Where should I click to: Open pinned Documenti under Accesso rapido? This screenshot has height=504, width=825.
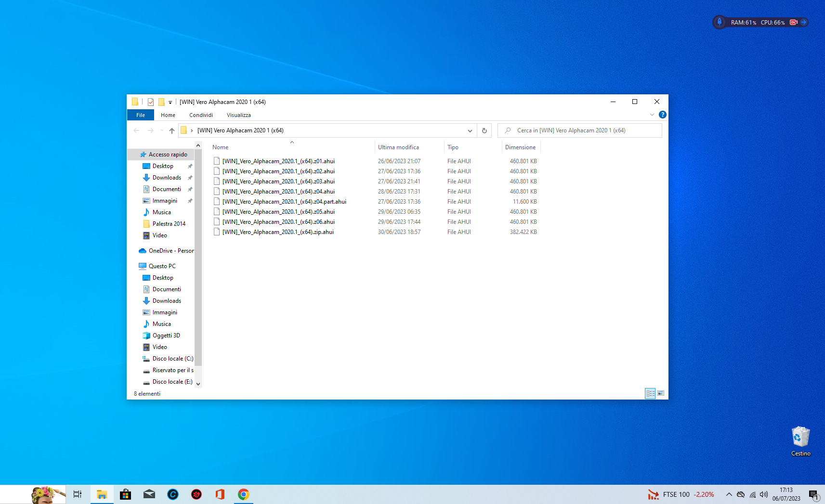tap(167, 189)
